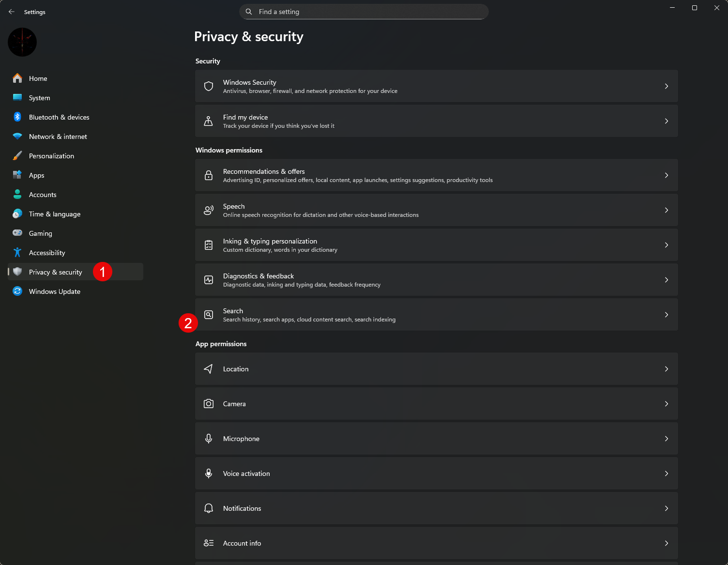This screenshot has height=565, width=728.
Task: Click the Camera icon in App permissions
Action: [x=209, y=404]
